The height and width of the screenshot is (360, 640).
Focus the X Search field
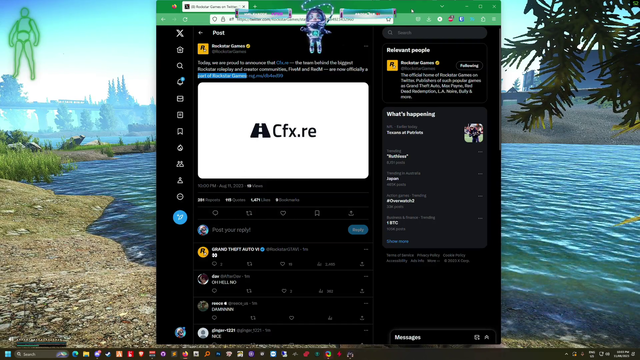[x=435, y=33]
